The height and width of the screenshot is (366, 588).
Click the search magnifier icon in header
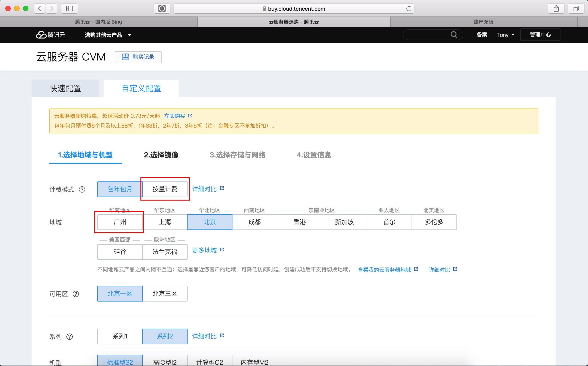[454, 35]
